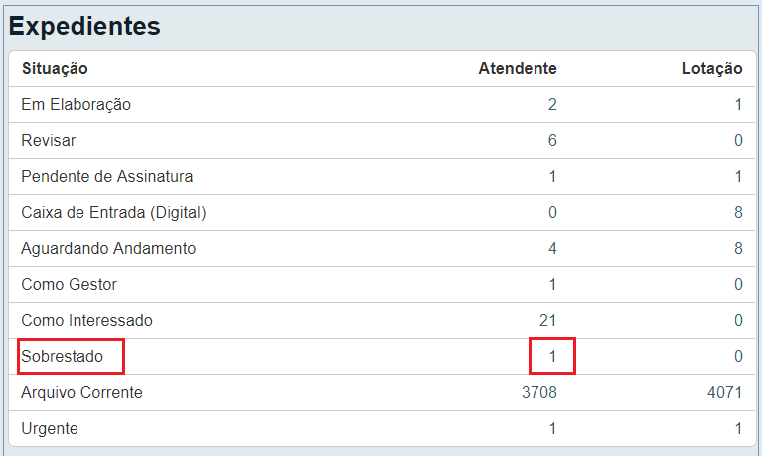Select the Urgente situation label
The image size is (762, 456).
(x=50, y=428)
